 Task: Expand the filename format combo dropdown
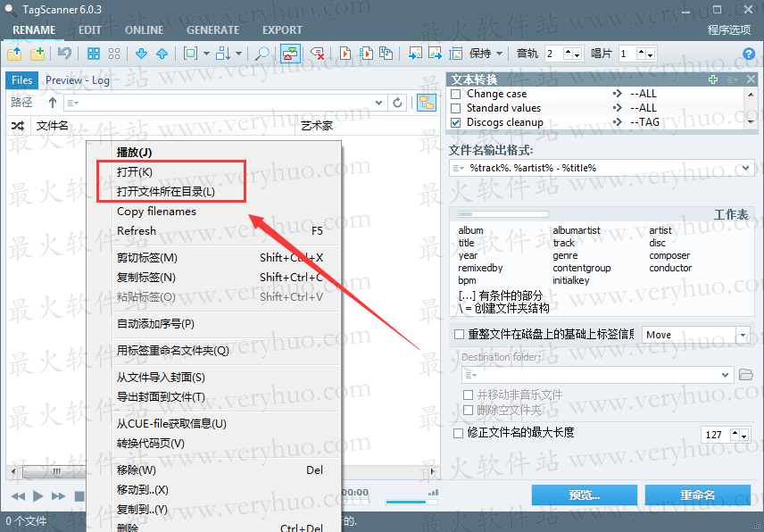[x=746, y=168]
